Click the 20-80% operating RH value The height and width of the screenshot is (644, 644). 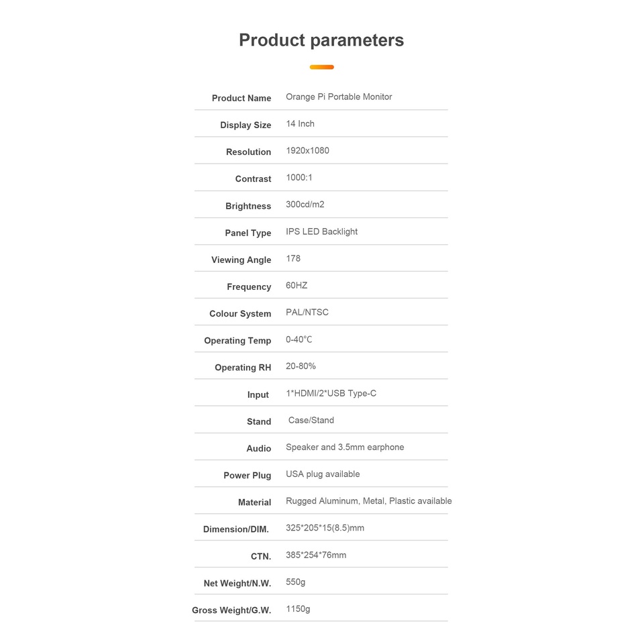tap(301, 366)
